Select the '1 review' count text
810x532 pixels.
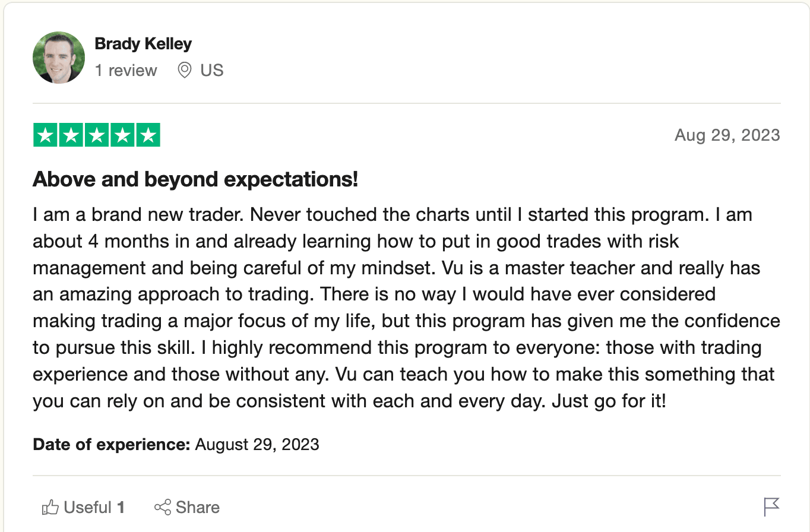pos(126,71)
